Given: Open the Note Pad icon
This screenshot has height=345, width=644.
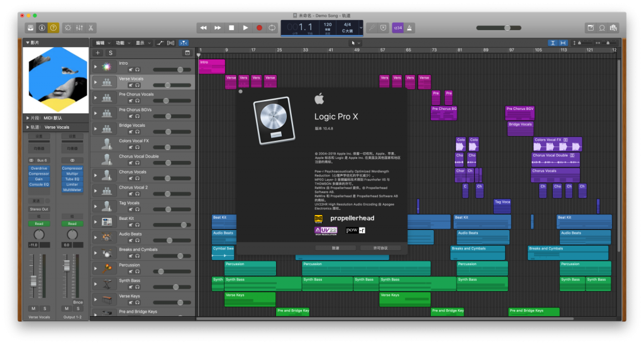Looking at the screenshot, I should (x=591, y=28).
